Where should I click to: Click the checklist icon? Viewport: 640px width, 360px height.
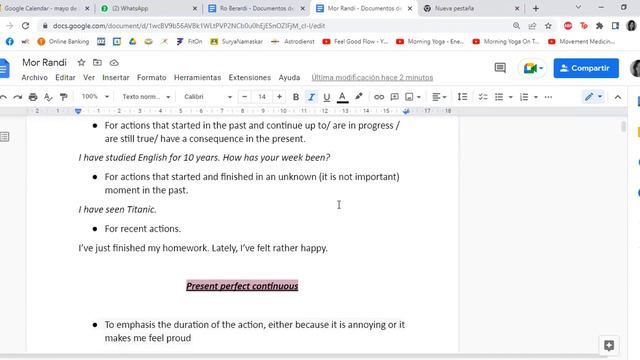483,97
